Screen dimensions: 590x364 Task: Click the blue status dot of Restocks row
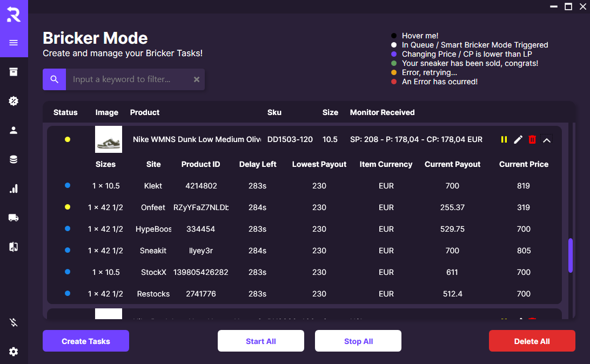(x=68, y=293)
